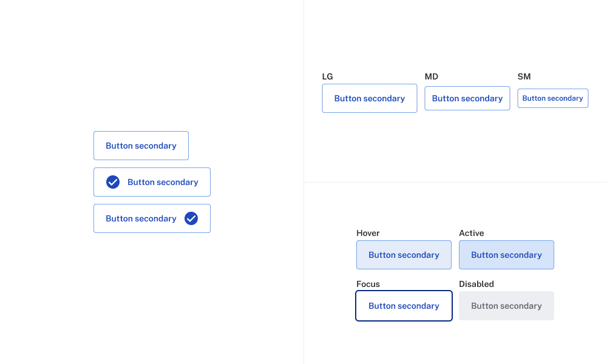This screenshot has height=364, width=607.
Task: Click the Disabled label text
Action: point(476,284)
